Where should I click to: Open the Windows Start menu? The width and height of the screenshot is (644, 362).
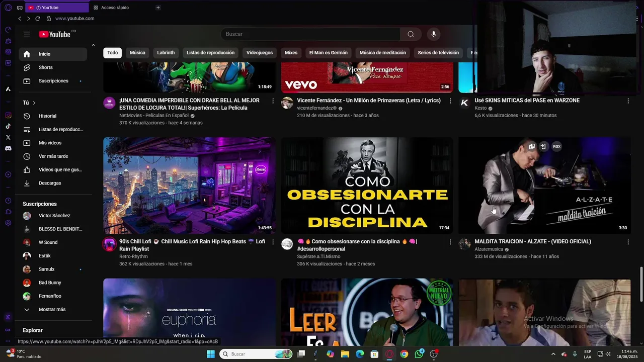tap(211, 354)
